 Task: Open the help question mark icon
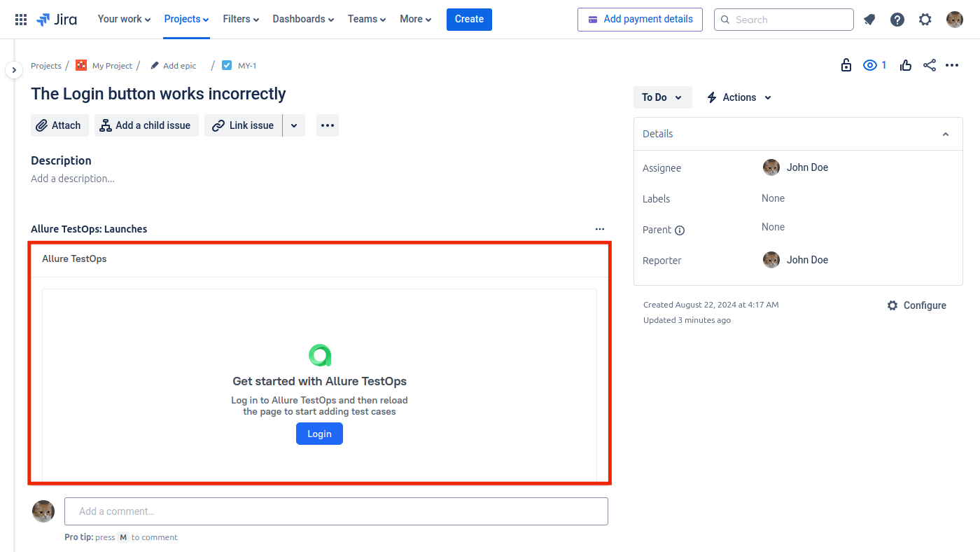[x=897, y=20]
